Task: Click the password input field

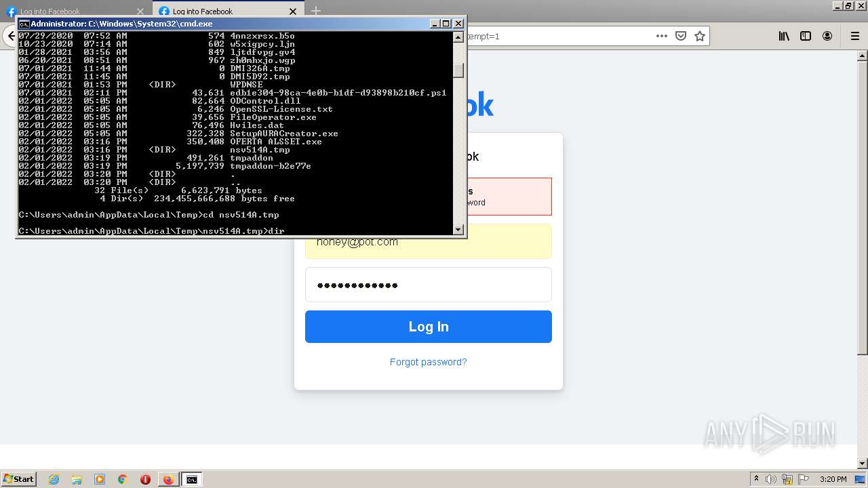Action: (x=429, y=285)
